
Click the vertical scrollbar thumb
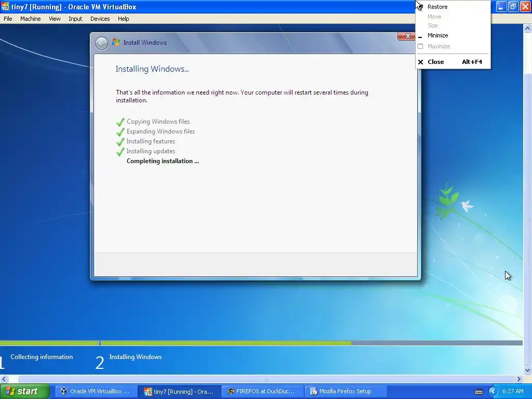tap(528, 220)
